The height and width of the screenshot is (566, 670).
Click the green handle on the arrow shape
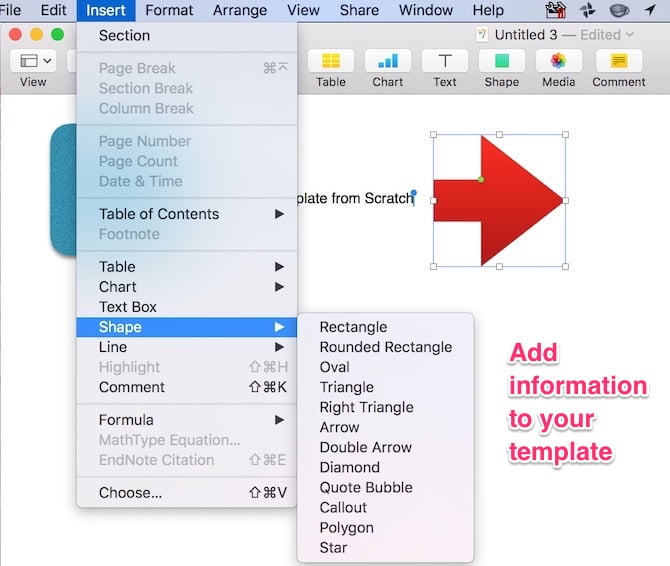[481, 180]
